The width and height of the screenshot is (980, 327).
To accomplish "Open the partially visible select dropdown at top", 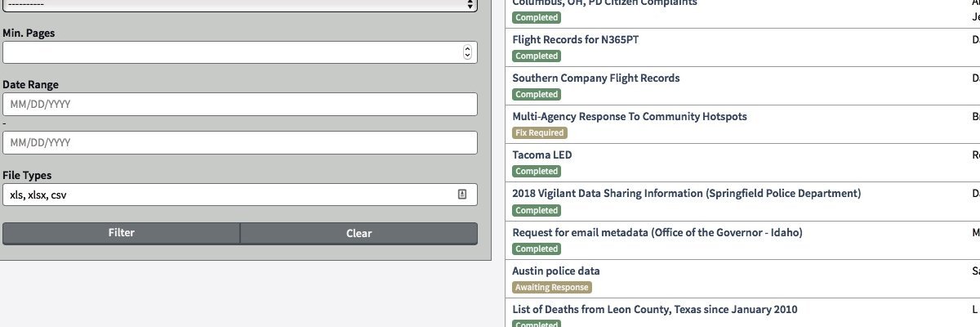I will click(x=239, y=5).
